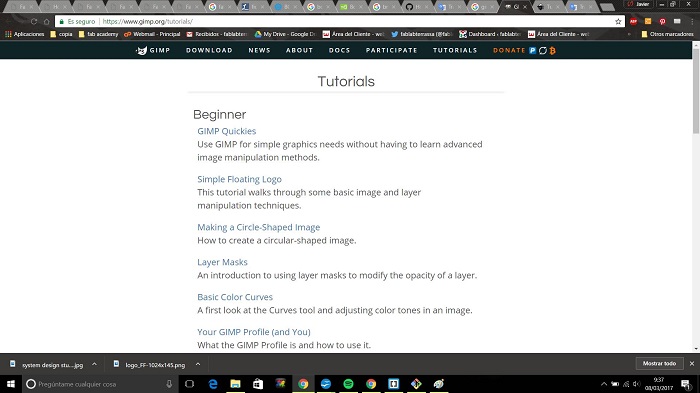Launch Microsoft Edge from the taskbar
Viewport: 700px width, 393px height.
coord(213,384)
